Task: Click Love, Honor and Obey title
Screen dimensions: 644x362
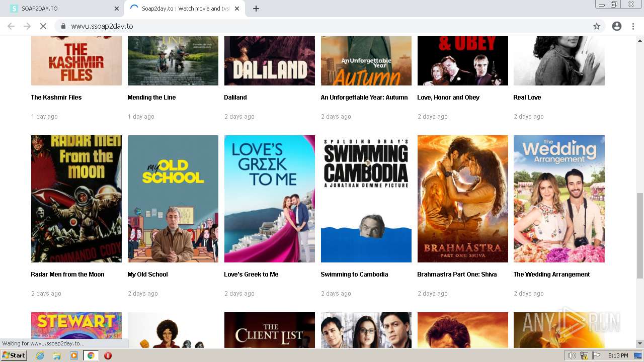Action: [x=448, y=98]
